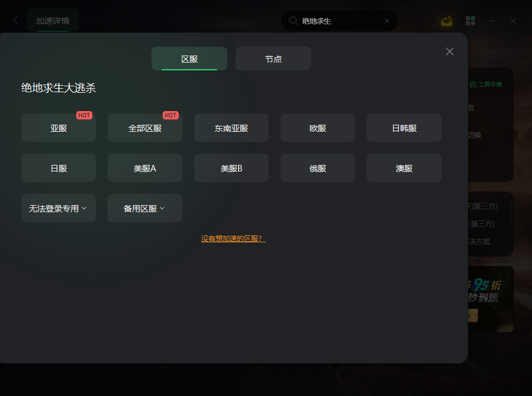Clear the search box text
The width and height of the screenshot is (532, 396).
(387, 21)
